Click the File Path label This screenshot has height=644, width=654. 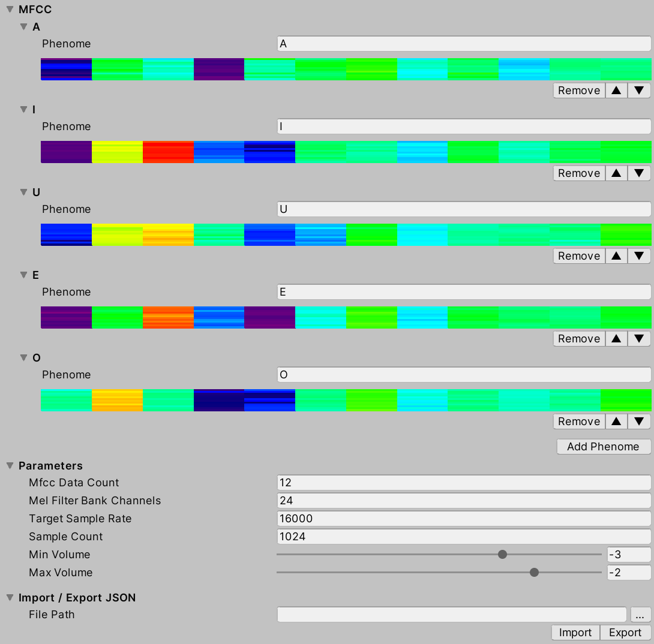click(52, 615)
